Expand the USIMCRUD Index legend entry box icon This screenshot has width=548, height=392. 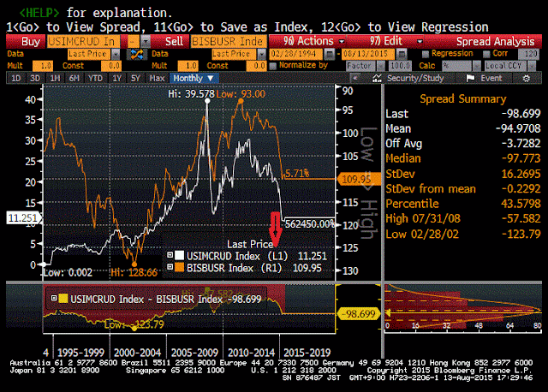[170, 255]
